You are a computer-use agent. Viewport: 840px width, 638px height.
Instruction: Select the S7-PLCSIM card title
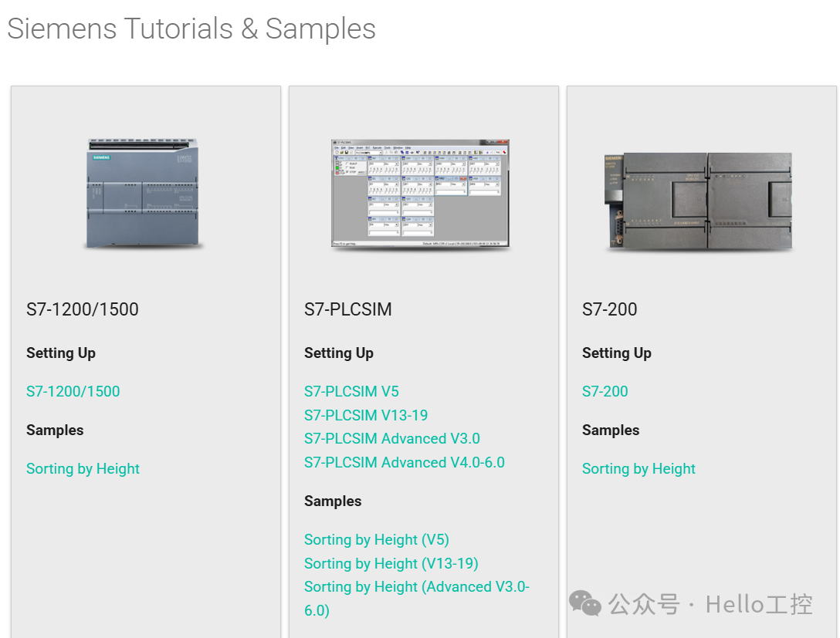[x=348, y=309]
